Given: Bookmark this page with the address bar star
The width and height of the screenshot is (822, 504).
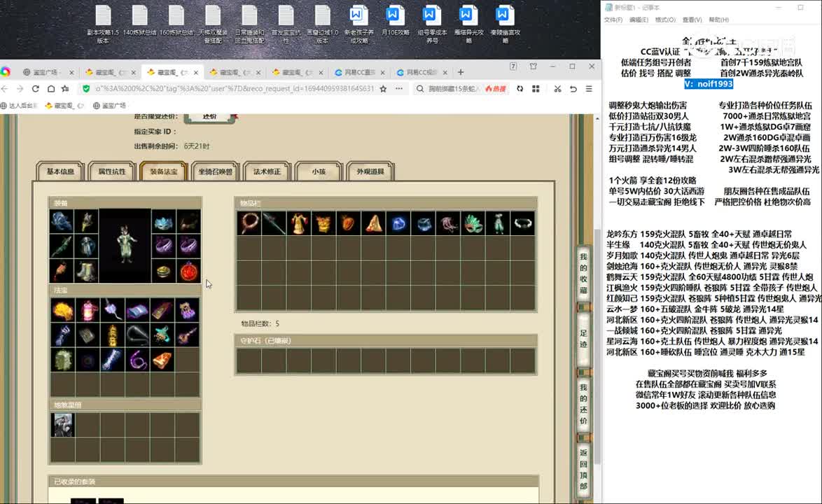Looking at the screenshot, I should (383, 89).
